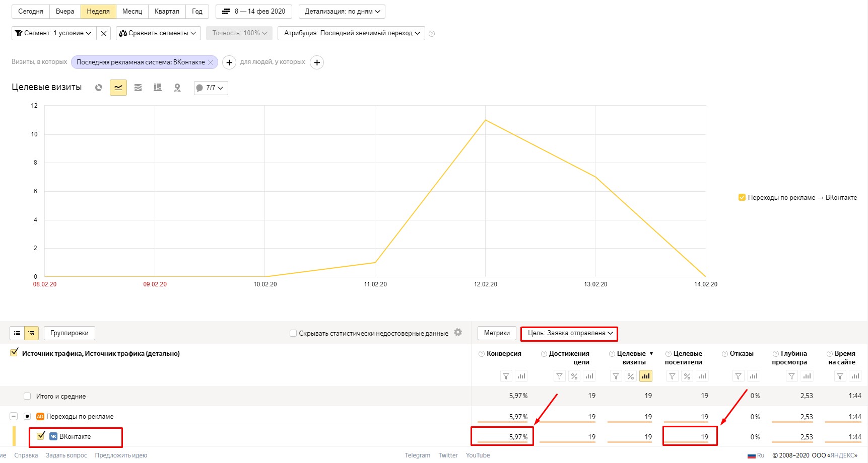Add a visit condition with the plus button
Viewport: 868px width, 463px height.
229,62
